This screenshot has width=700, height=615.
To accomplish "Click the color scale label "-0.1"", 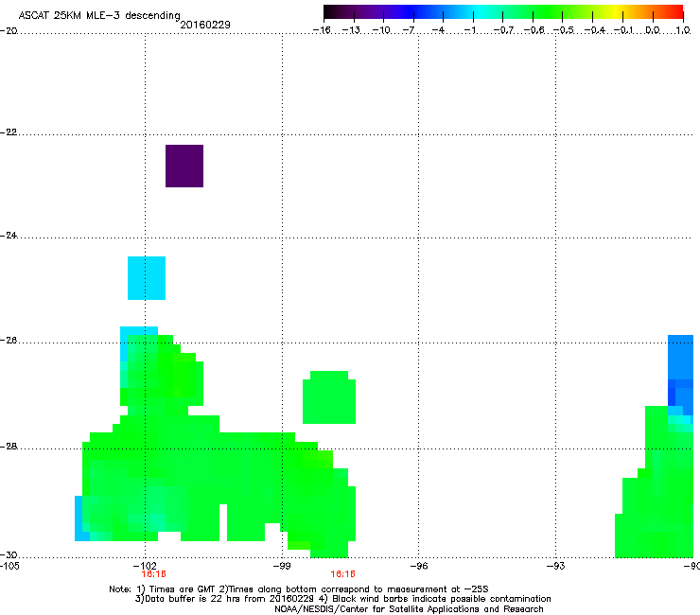I will click(623, 30).
